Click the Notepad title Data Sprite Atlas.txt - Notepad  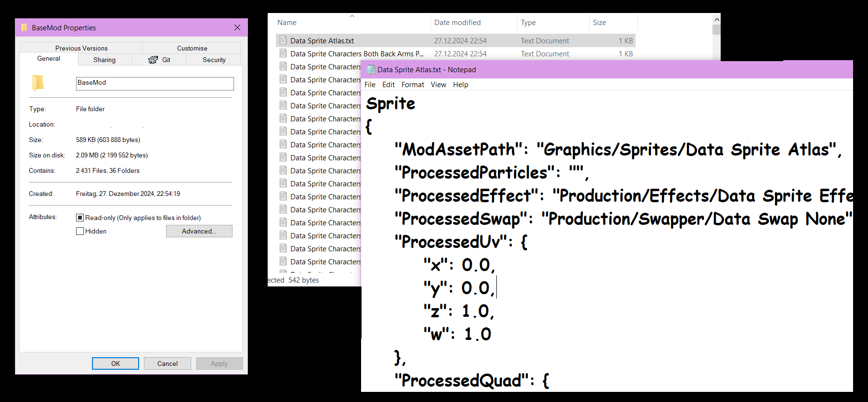coord(427,70)
